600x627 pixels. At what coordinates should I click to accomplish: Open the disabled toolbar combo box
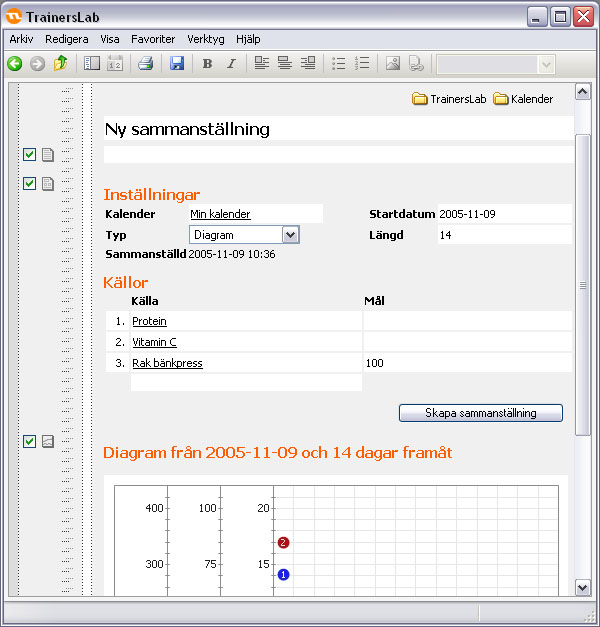point(546,64)
